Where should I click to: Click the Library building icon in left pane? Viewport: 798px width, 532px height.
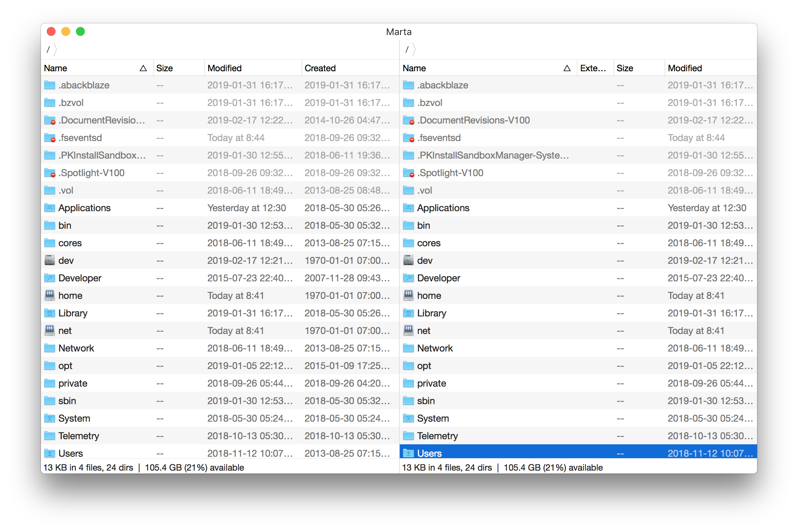coord(50,313)
